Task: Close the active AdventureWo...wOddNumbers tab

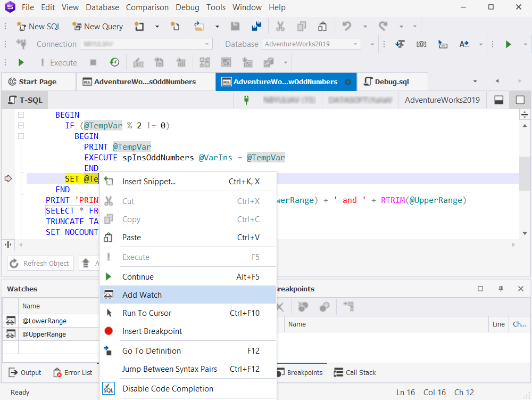Action: coord(348,82)
